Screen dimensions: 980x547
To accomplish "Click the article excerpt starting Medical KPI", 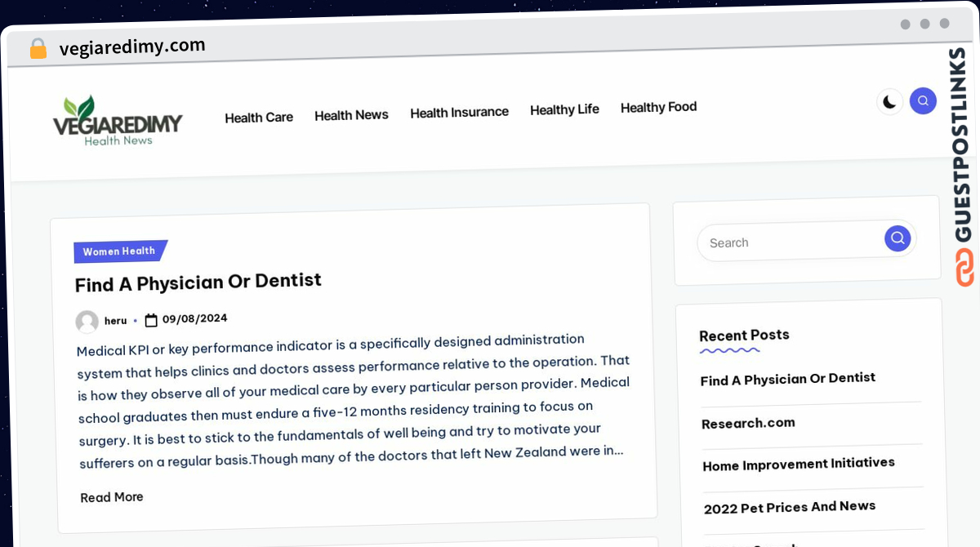I will (354, 401).
